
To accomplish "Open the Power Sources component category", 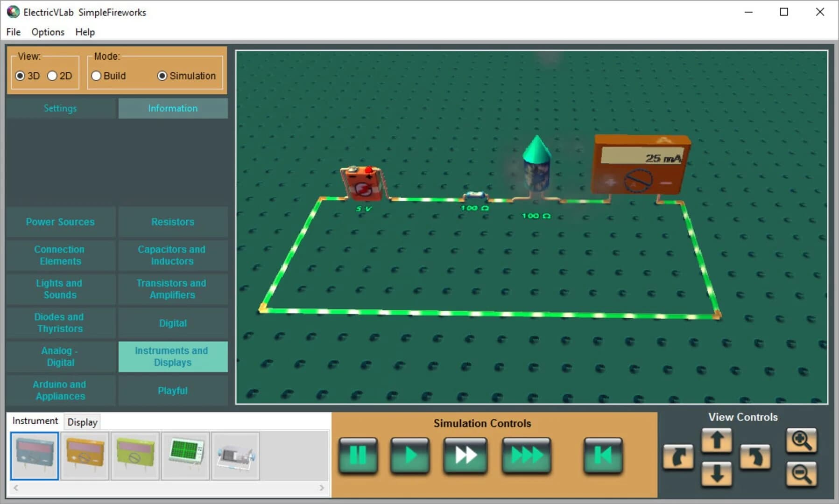I will pyautogui.click(x=60, y=222).
